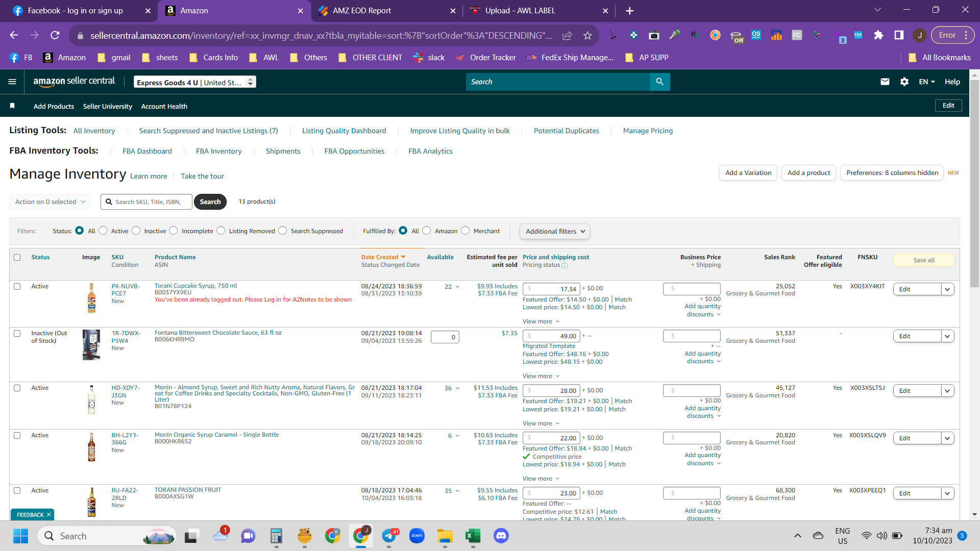Select the Monin Almond Syrup row checkbox
This screenshot has height=551, width=980.
[17, 388]
